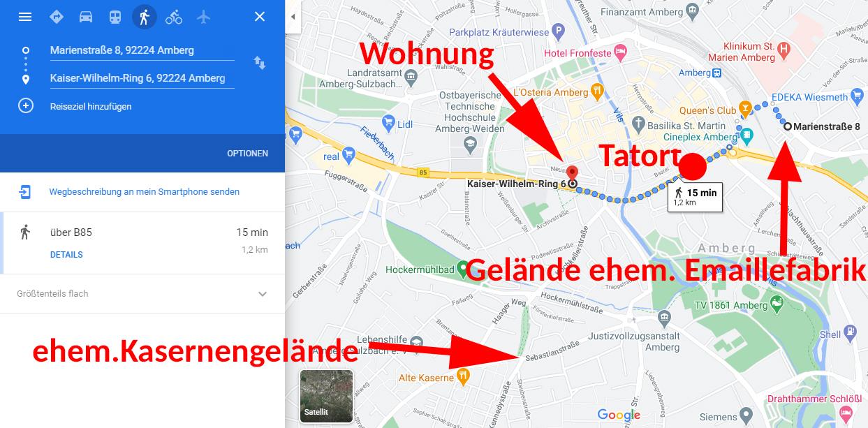868x428 pixels.
Task: Edit the Marienstraße 8 start field
Action: (142, 50)
